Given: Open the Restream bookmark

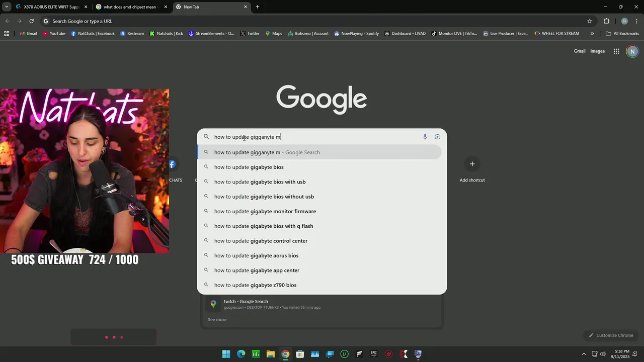Looking at the screenshot, I should pos(132,34).
